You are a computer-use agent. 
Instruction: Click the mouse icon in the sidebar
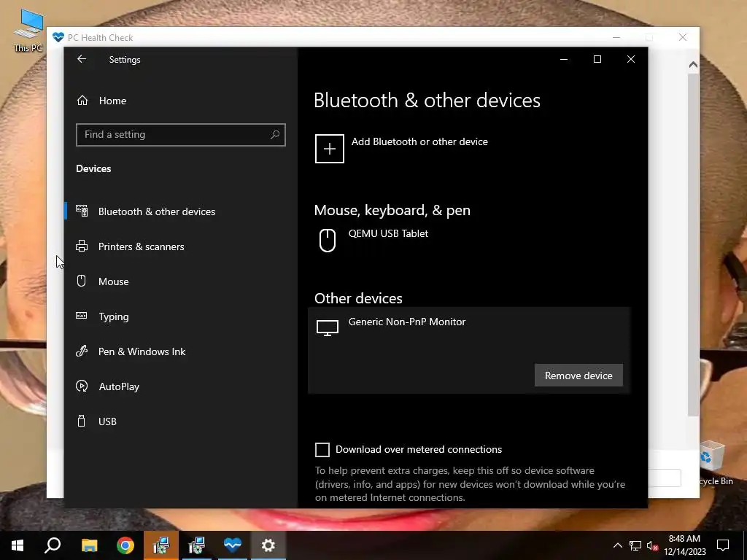pos(82,281)
